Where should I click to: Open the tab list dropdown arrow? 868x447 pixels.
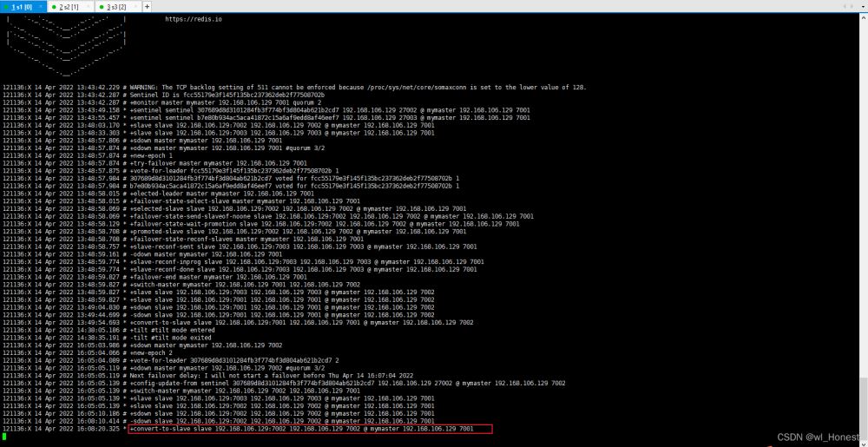(x=862, y=7)
